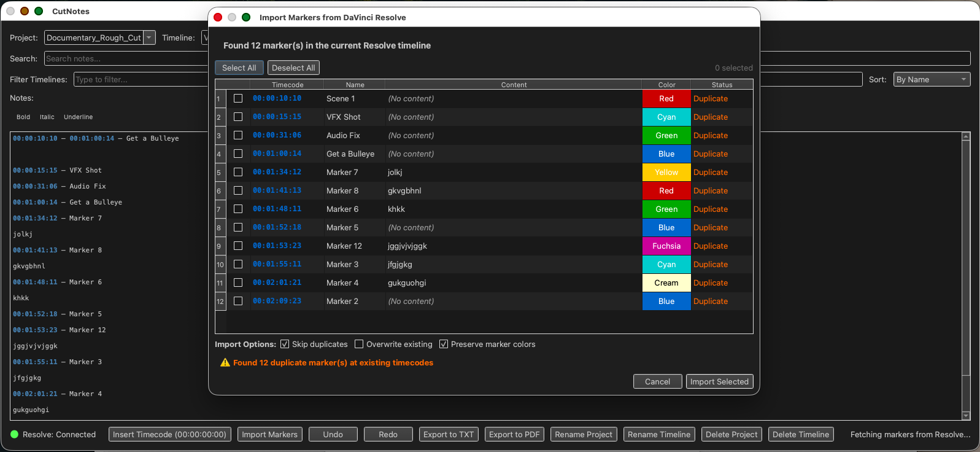Select row number 8 header
Screen dimensions: 980x452
pos(220,227)
